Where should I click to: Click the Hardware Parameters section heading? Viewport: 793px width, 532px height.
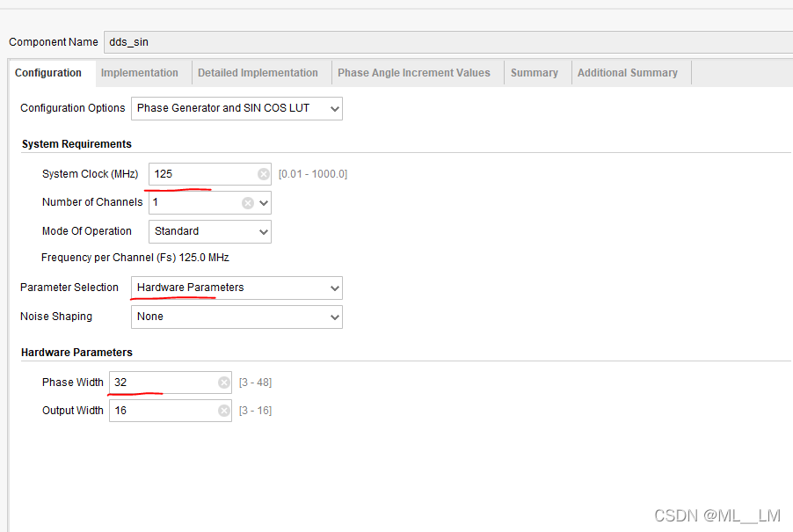(76, 353)
